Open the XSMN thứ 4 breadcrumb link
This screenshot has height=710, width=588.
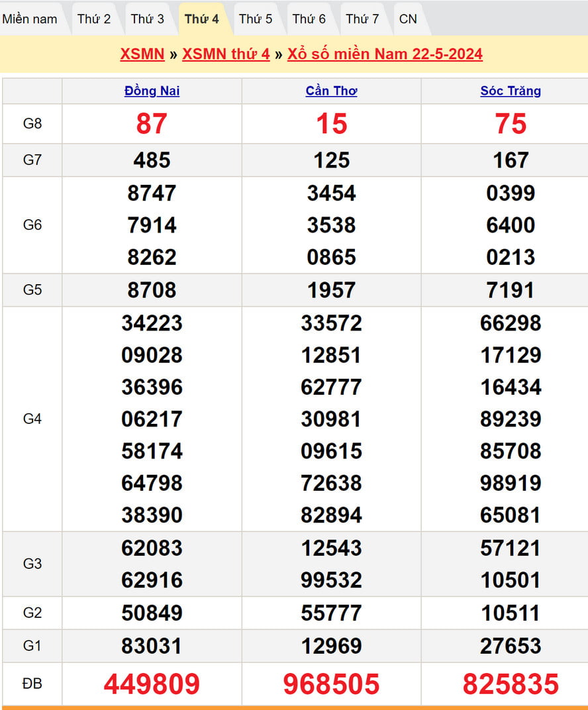226,54
